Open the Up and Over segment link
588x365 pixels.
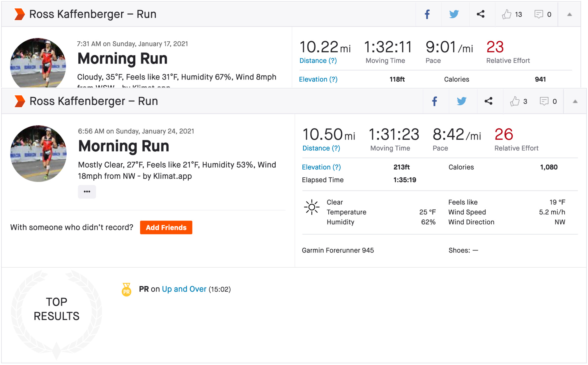[184, 289]
